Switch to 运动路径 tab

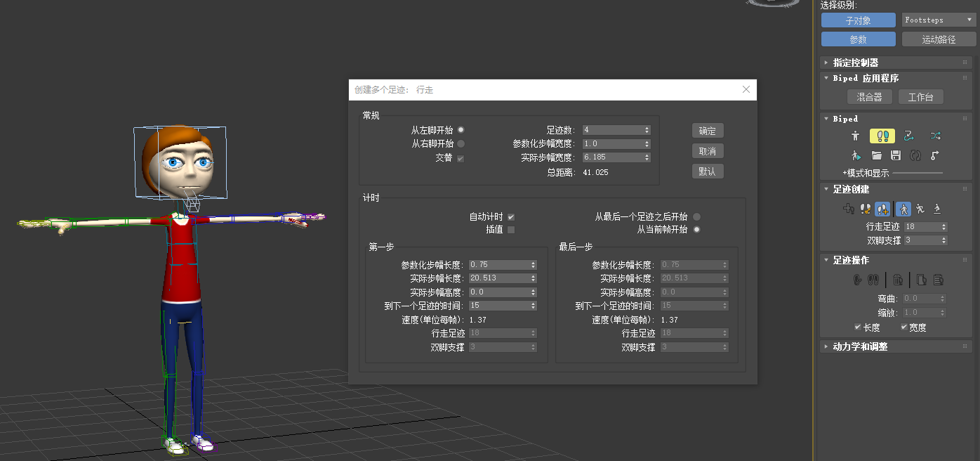pos(939,39)
